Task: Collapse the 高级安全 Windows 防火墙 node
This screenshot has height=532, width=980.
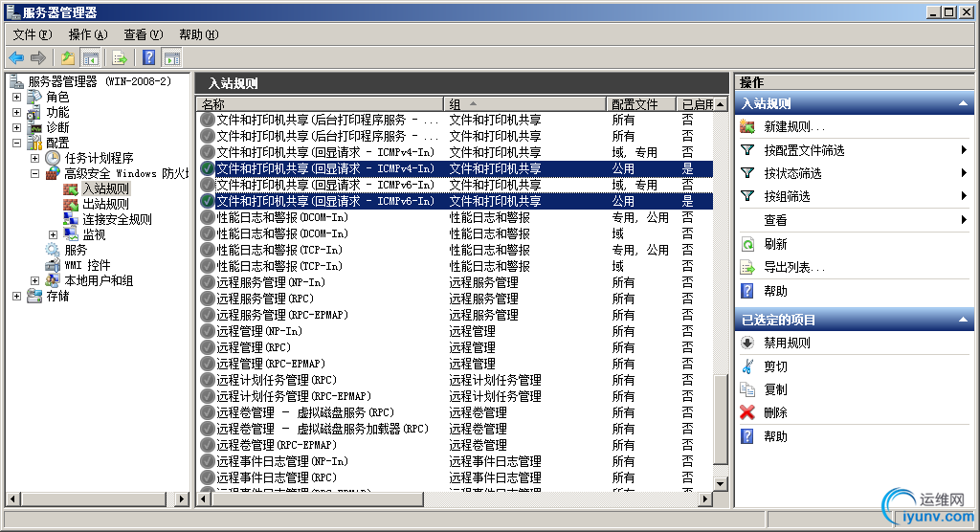Action: coord(35,174)
